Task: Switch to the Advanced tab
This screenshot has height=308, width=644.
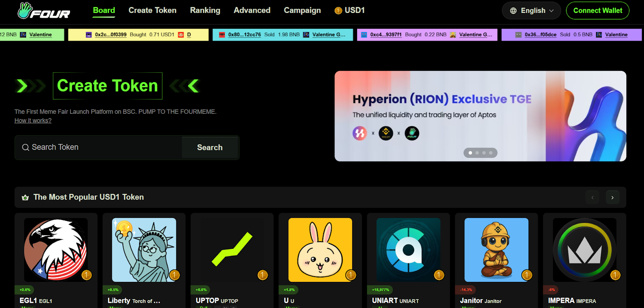Action: 252,10
